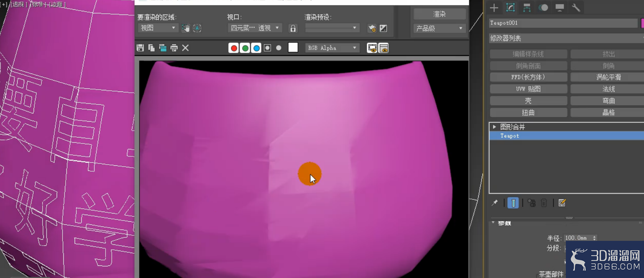Toggle the lock to viewport icon
Viewport: 644px width, 278px height.
pos(293,28)
